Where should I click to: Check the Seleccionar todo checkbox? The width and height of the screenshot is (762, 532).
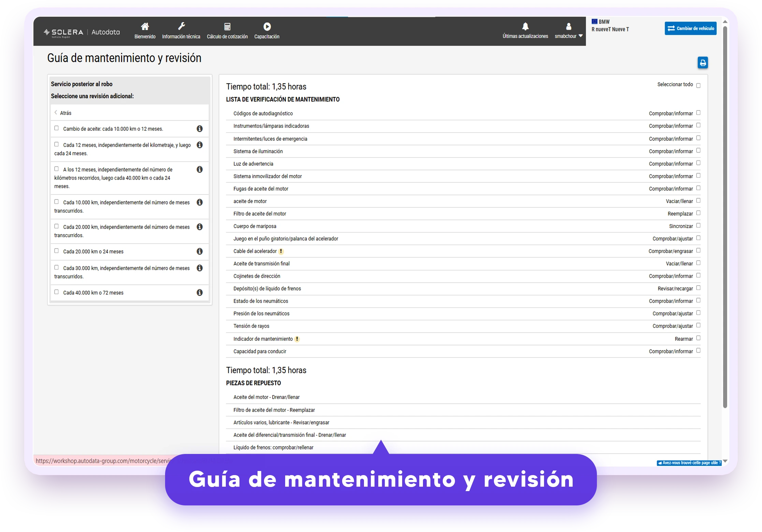(698, 85)
